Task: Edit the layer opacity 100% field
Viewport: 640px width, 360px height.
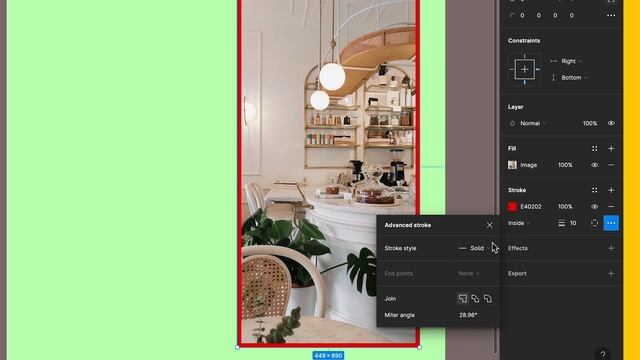Action: pyautogui.click(x=590, y=123)
